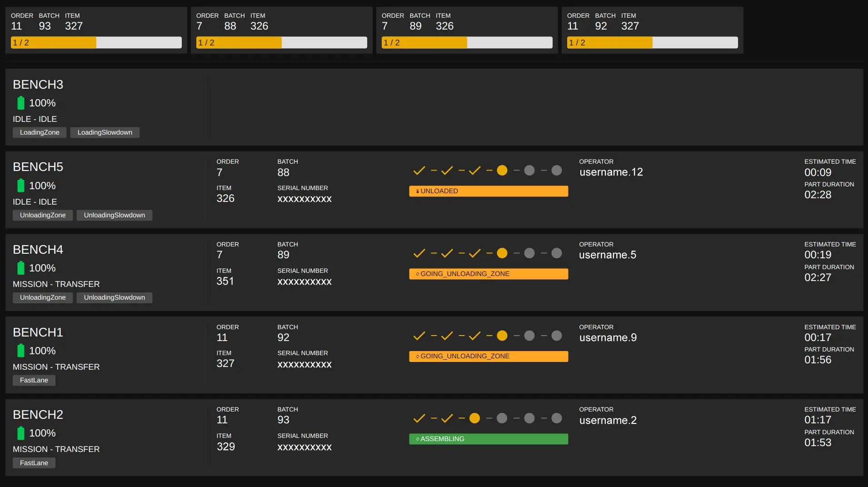Click the last gray step dot in BENCH4 row
The width and height of the screenshot is (868, 487).
tap(557, 253)
